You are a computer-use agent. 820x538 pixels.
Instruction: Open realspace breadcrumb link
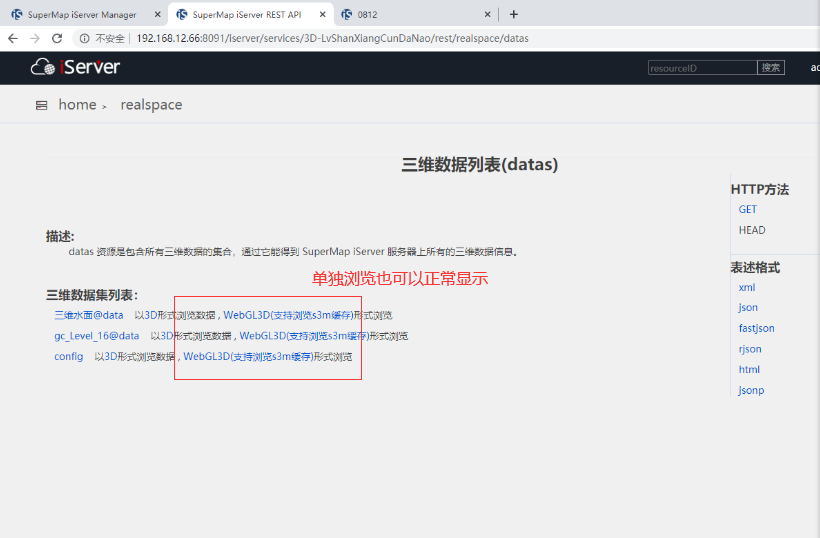(151, 105)
